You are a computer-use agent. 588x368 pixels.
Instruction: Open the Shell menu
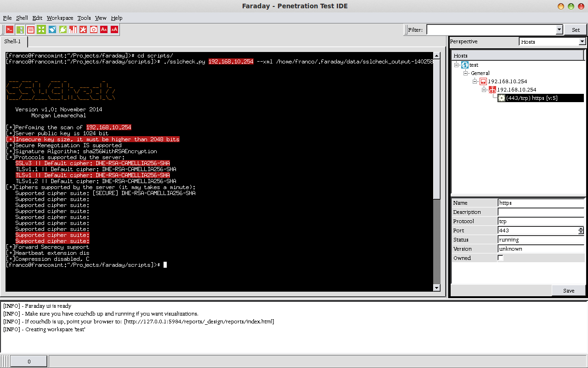point(22,18)
